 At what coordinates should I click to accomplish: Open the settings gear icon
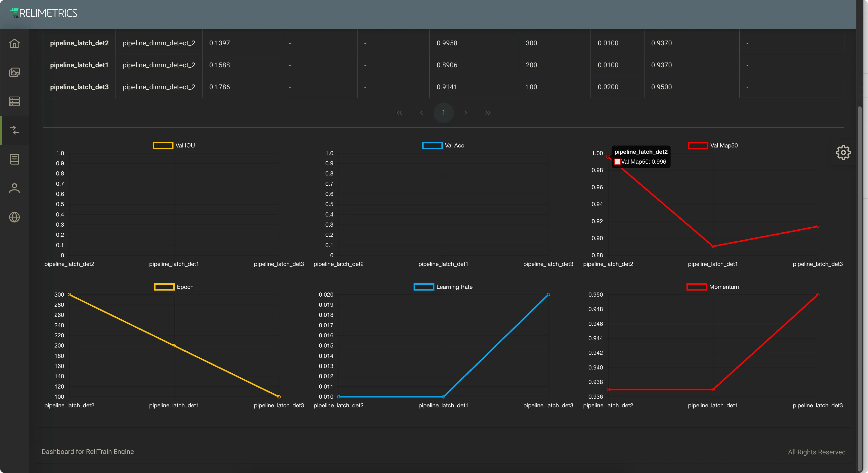tap(843, 153)
